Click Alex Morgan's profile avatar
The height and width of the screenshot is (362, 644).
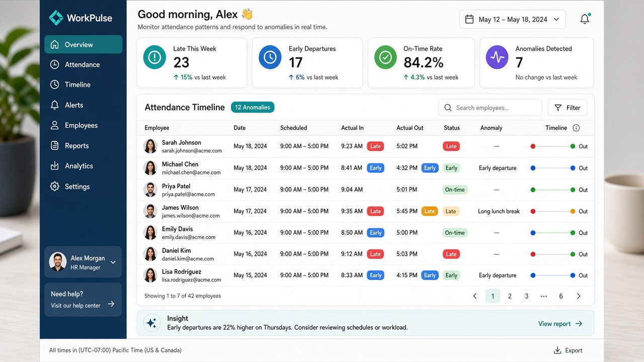pyautogui.click(x=58, y=261)
